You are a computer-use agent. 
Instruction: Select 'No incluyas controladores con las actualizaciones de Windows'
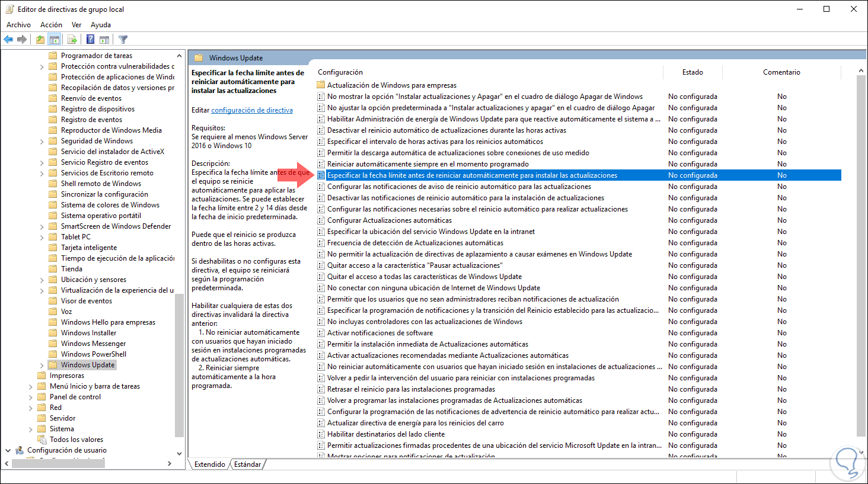click(425, 322)
